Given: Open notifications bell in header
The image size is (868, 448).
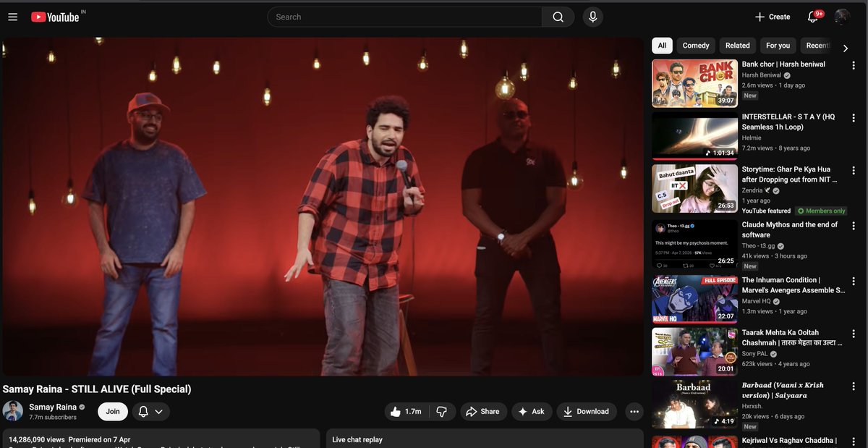Looking at the screenshot, I should 813,17.
